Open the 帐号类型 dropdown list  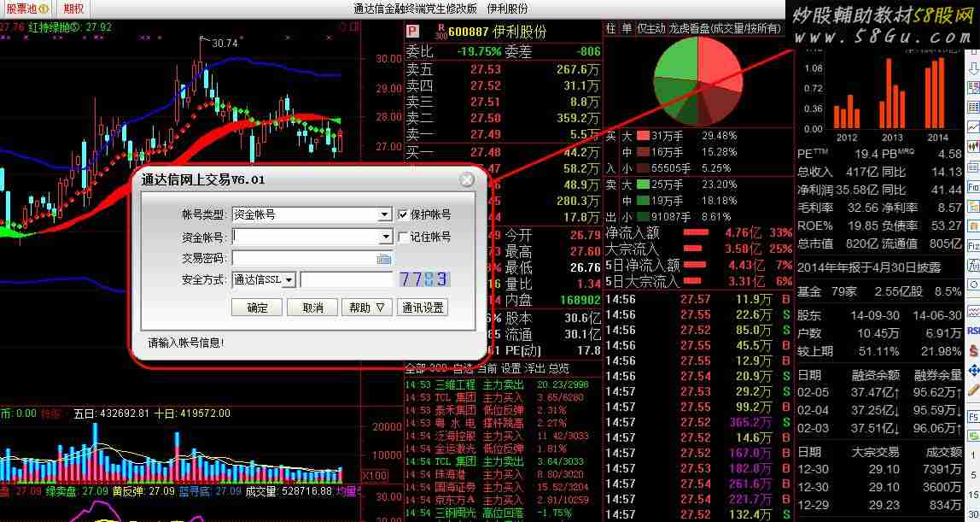coord(385,214)
